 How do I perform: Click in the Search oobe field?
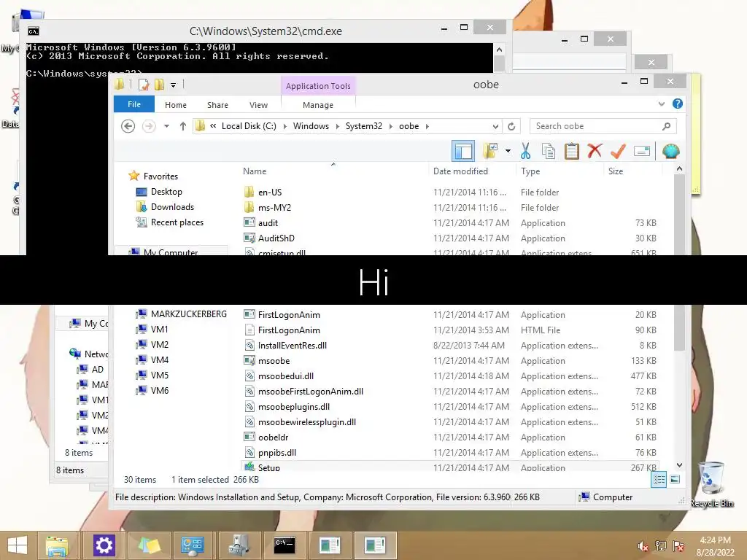[x=603, y=126]
